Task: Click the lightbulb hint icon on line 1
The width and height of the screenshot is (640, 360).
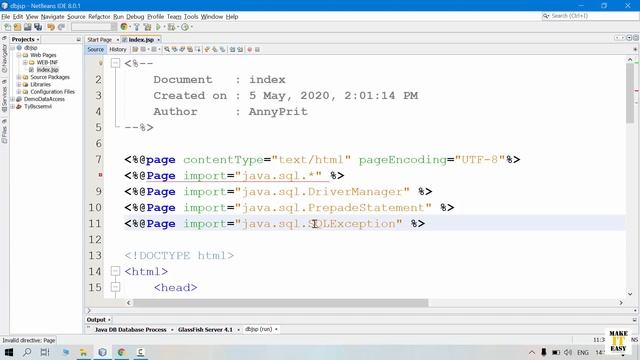Action: 100,63
